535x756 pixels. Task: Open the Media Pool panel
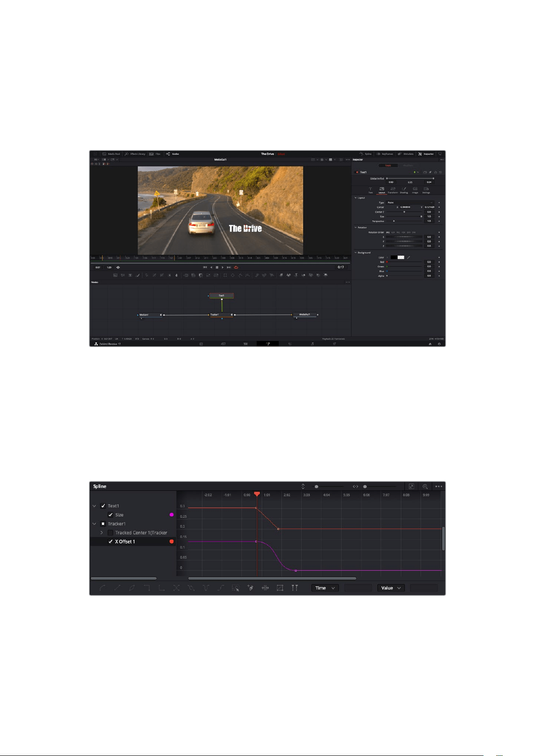pos(111,154)
